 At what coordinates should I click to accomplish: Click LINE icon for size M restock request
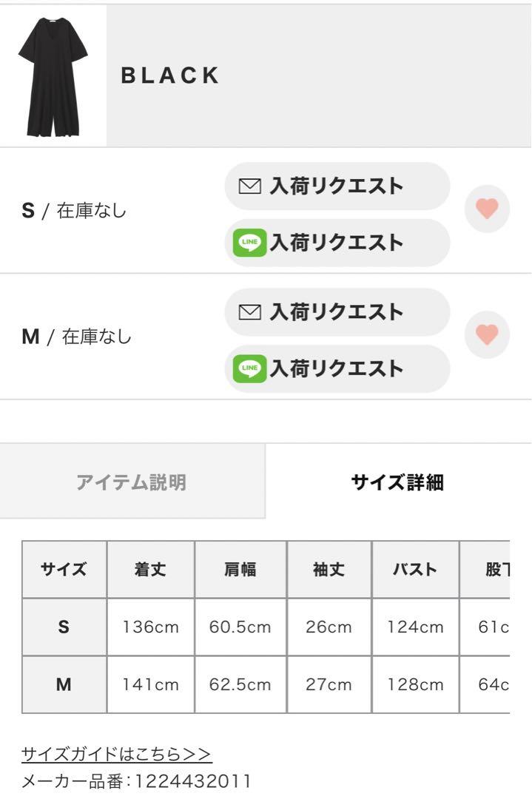[x=249, y=368]
